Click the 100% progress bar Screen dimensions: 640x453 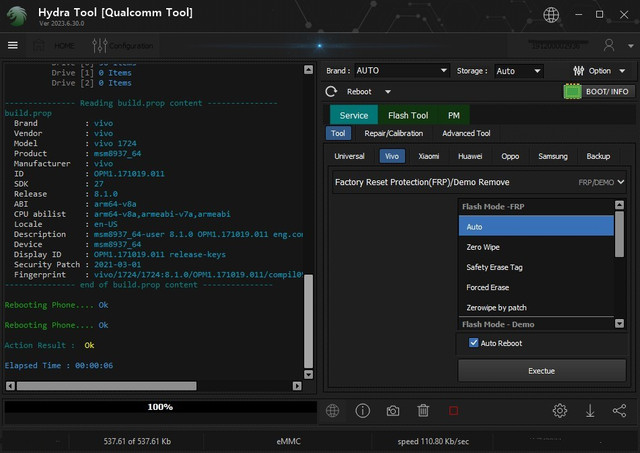(x=160, y=407)
